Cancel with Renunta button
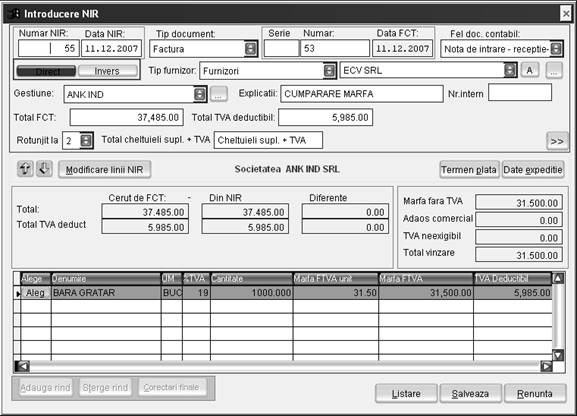The width and height of the screenshot is (577, 416). (x=535, y=394)
